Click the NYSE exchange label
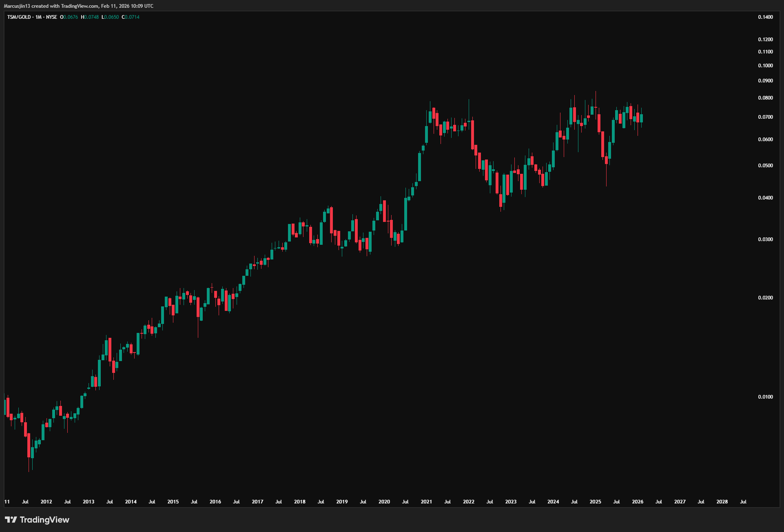 point(51,17)
